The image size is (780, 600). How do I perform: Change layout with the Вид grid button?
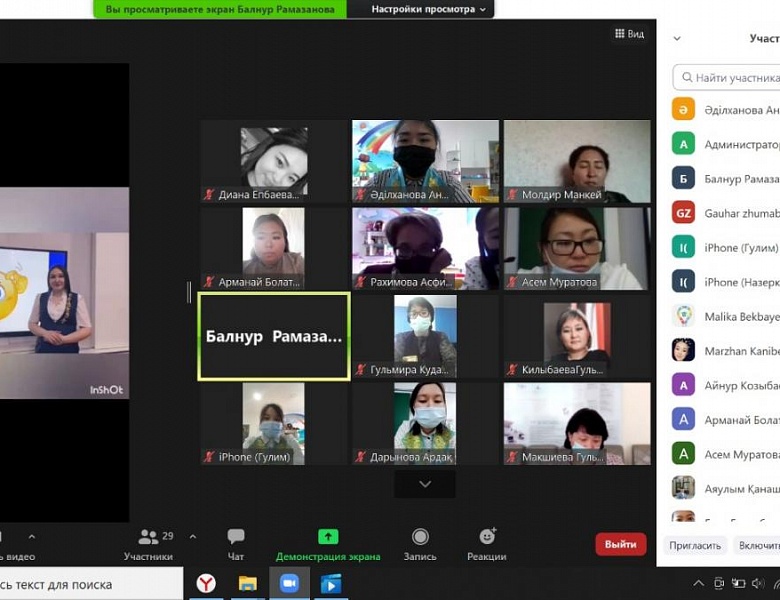629,34
